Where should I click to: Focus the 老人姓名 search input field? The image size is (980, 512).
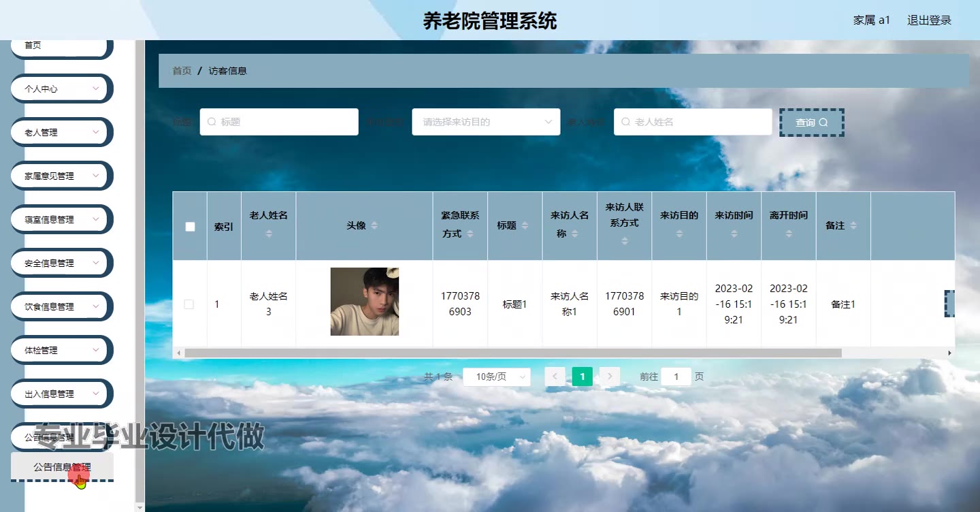[693, 122]
